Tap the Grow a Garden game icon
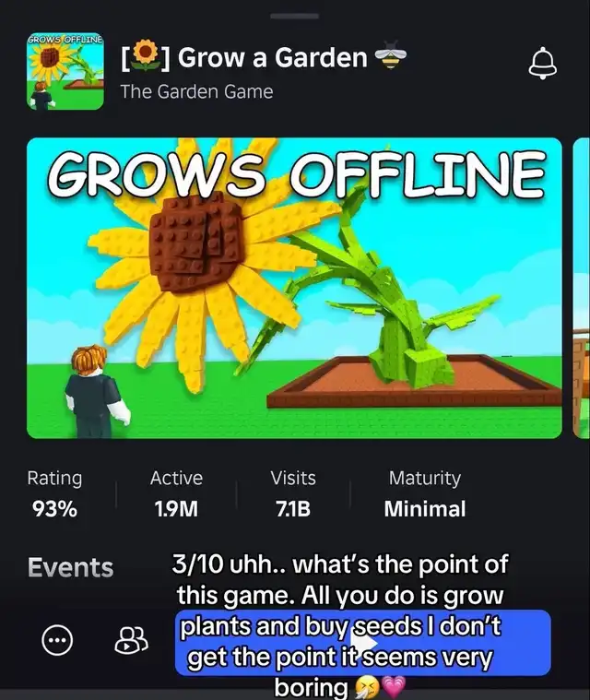The height and width of the screenshot is (700, 590). point(65,71)
